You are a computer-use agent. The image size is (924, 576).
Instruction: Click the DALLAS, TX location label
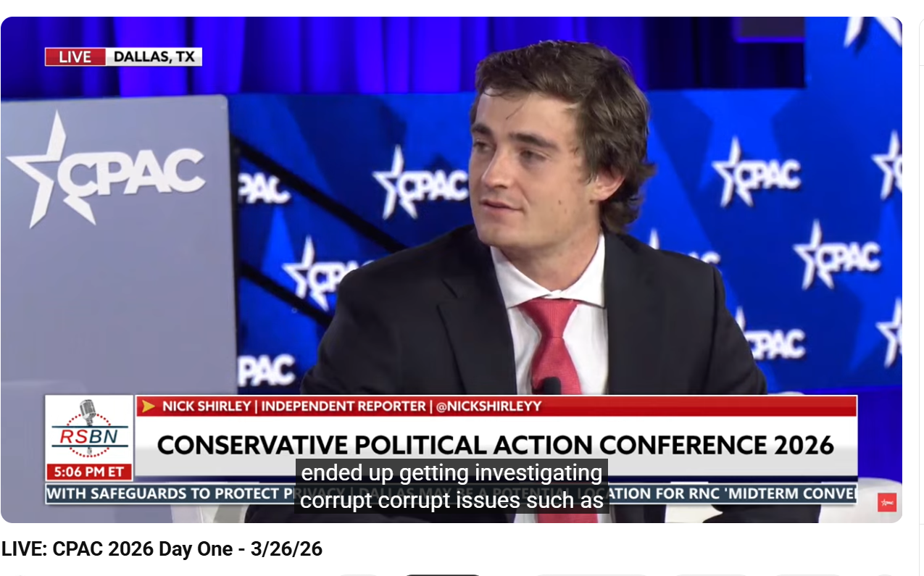point(154,57)
